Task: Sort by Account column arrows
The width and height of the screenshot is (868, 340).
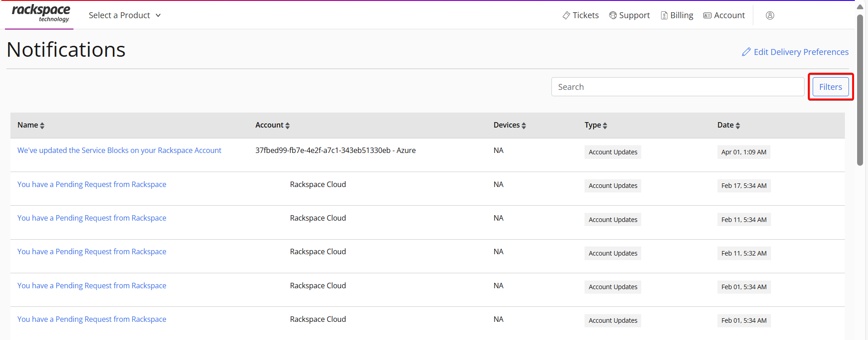Action: click(x=288, y=126)
